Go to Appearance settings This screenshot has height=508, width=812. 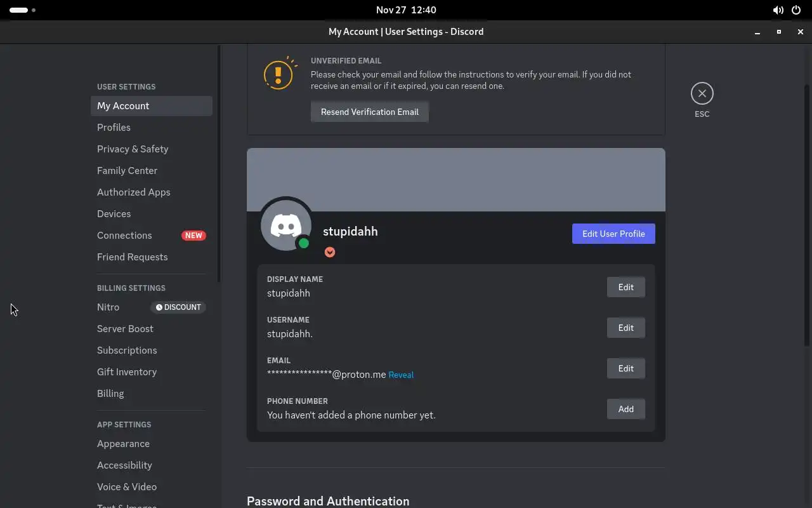pyautogui.click(x=123, y=443)
